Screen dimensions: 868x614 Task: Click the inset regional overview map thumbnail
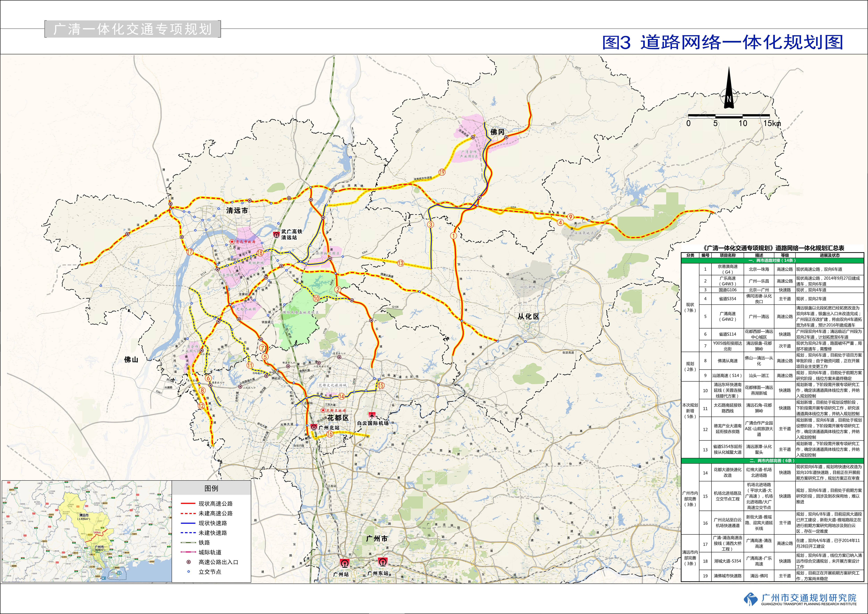87,531
